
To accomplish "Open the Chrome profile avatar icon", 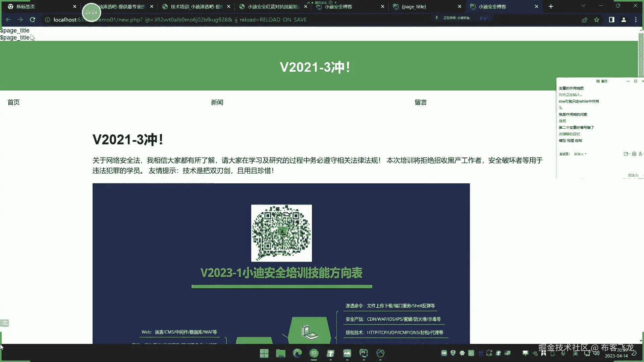I will (x=624, y=20).
